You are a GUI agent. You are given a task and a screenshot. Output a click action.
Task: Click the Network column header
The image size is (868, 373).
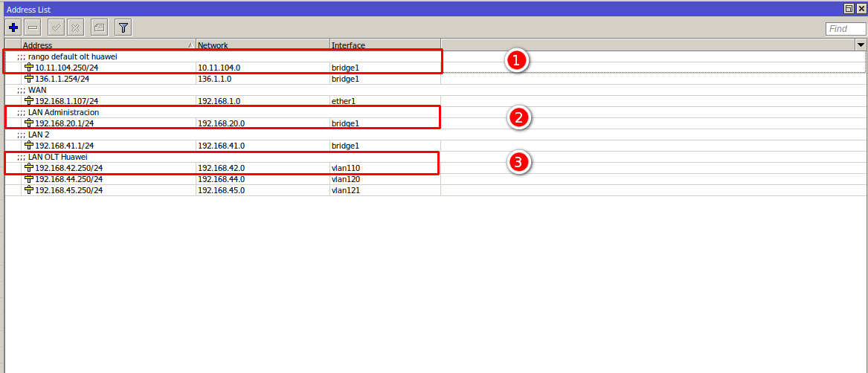coord(262,45)
